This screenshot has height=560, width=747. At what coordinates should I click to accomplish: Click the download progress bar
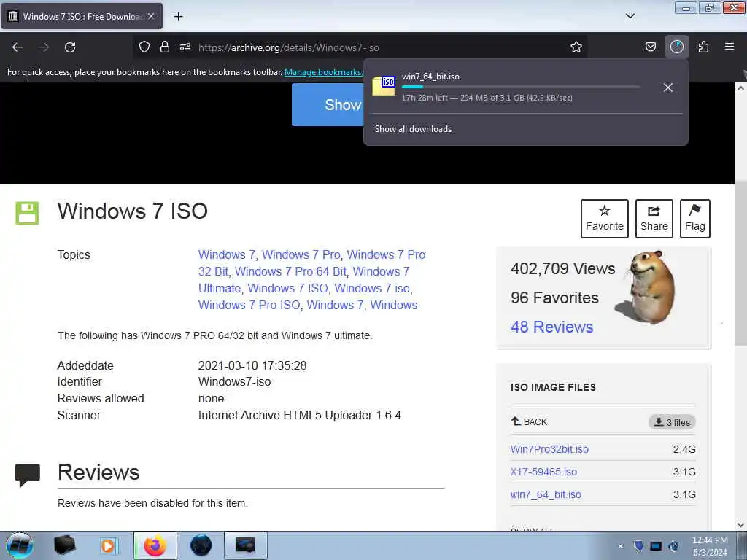point(520,87)
